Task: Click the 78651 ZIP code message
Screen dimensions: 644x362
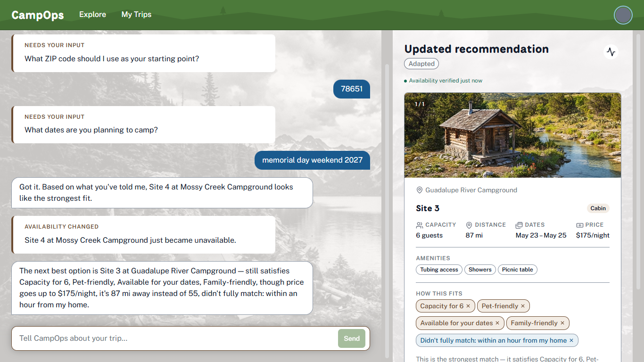Action: pos(352,89)
